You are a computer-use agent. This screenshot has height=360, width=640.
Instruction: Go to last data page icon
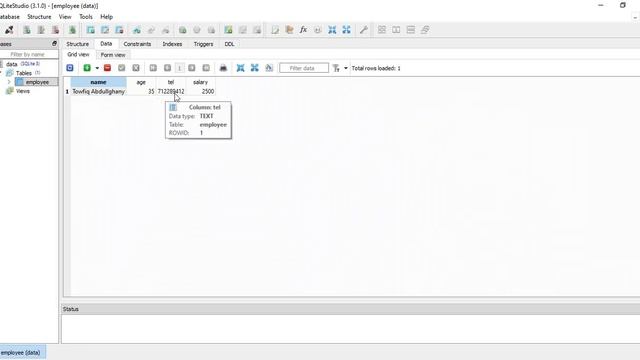point(206,68)
